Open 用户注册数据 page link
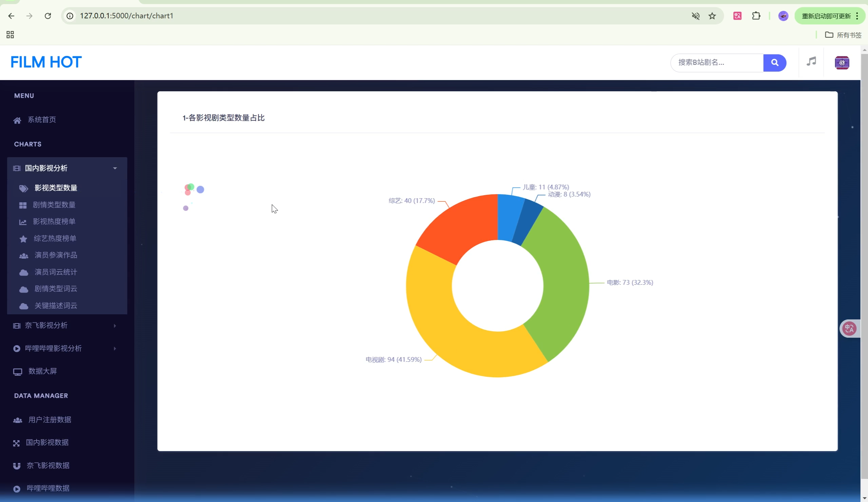The height and width of the screenshot is (502, 868). point(50,420)
